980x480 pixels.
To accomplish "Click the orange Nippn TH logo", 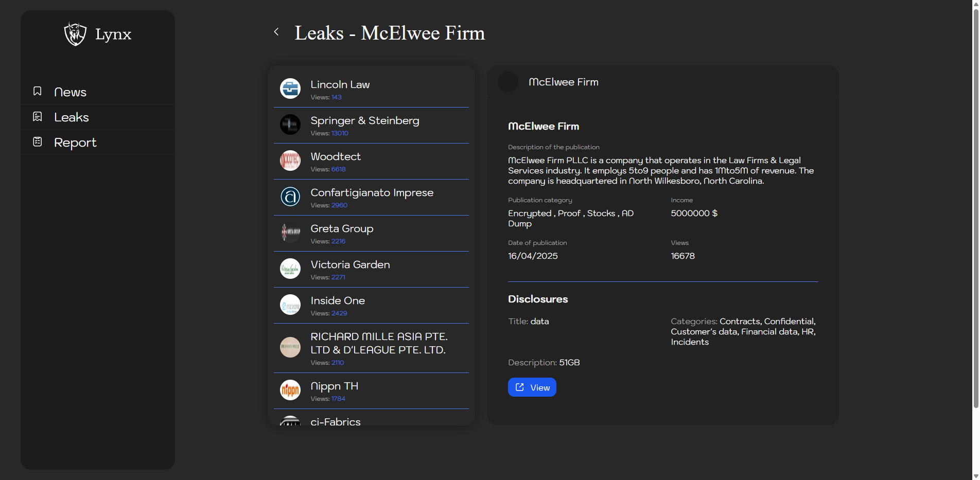I will [x=290, y=390].
